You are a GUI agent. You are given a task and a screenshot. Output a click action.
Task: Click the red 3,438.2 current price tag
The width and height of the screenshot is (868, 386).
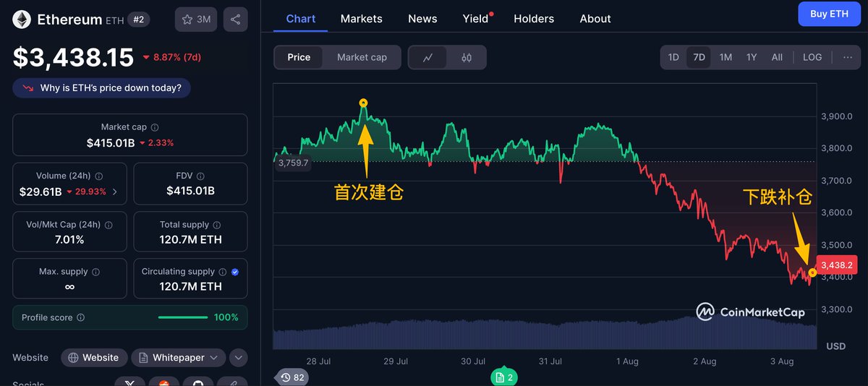click(x=837, y=265)
